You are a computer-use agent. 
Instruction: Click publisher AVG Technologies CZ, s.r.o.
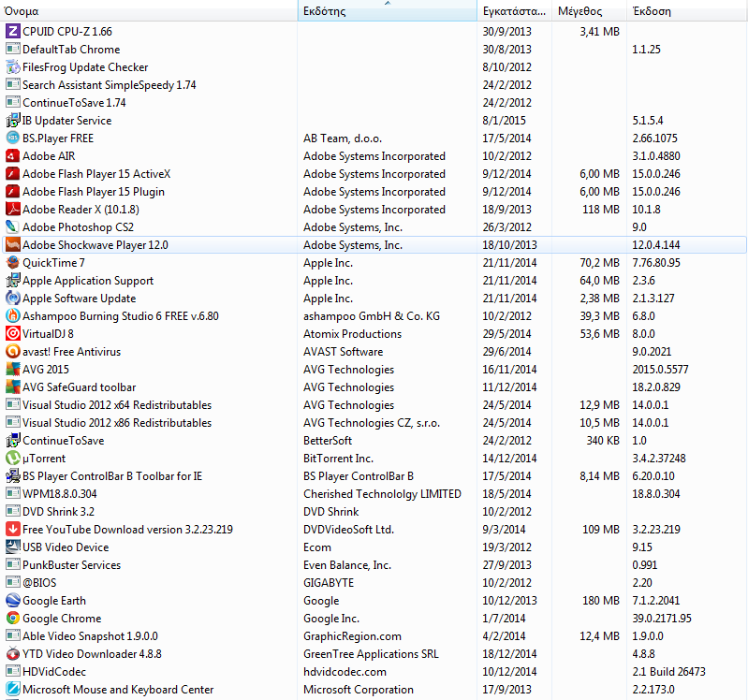pos(372,423)
